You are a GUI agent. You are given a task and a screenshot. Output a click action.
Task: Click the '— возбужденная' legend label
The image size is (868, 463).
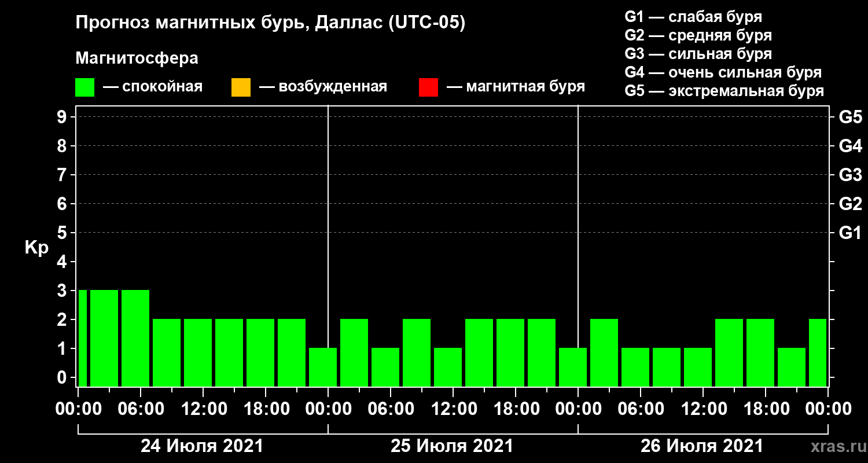point(323,87)
